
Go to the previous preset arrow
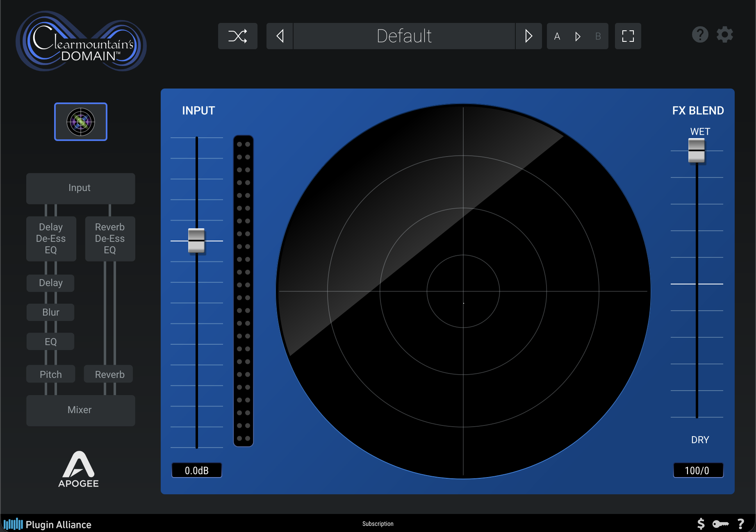tap(280, 36)
